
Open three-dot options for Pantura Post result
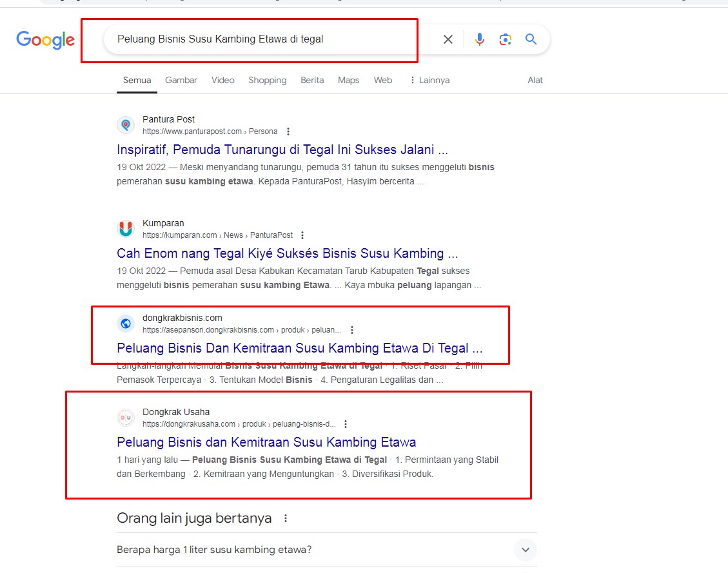tap(288, 131)
